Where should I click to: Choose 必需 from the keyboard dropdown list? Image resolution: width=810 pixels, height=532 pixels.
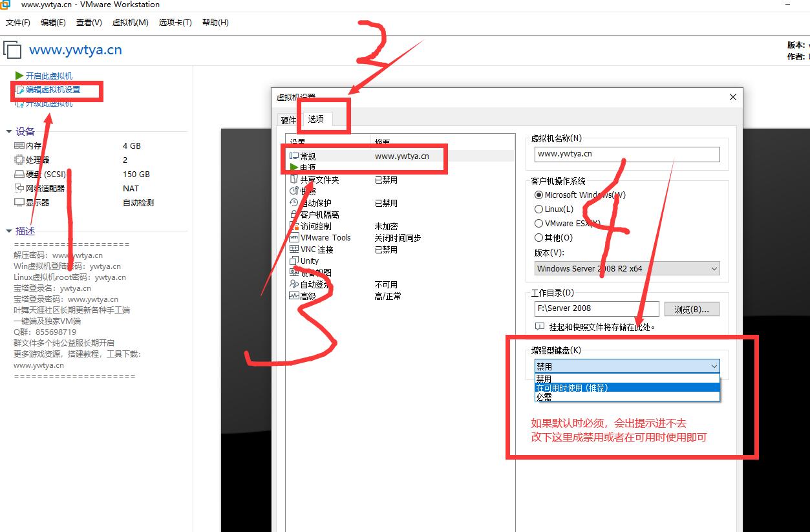[627, 396]
